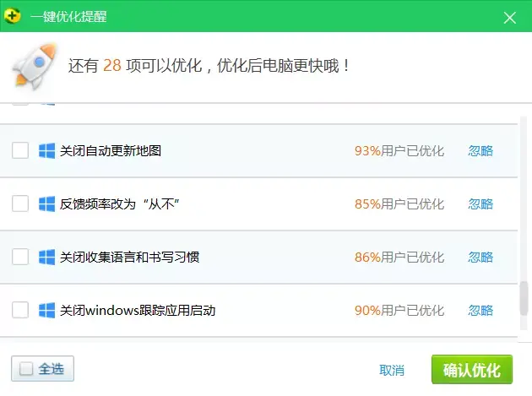
Task: Select the 关闭自动更新地图 label
Action: tap(111, 151)
